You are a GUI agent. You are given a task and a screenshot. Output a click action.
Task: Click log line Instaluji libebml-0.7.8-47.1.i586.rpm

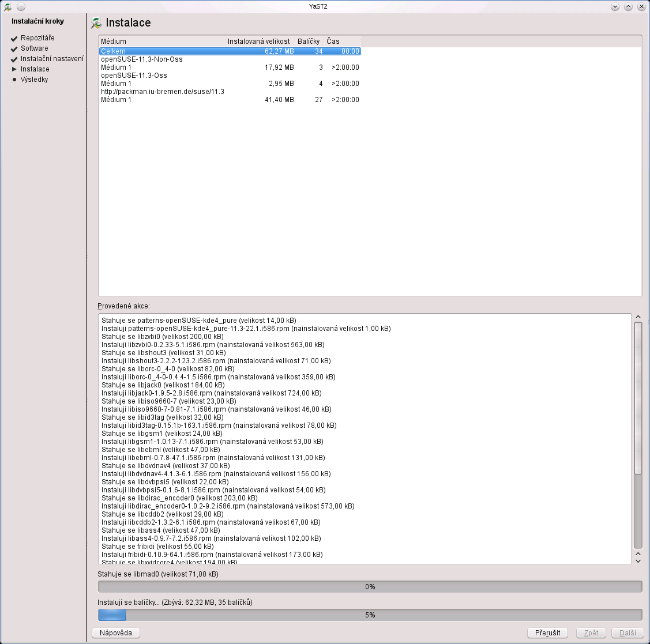[x=213, y=458]
